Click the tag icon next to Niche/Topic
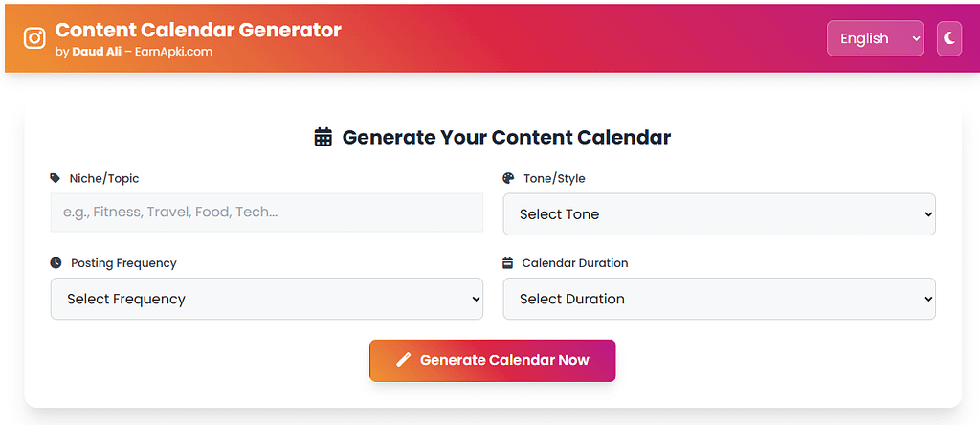 click(56, 178)
